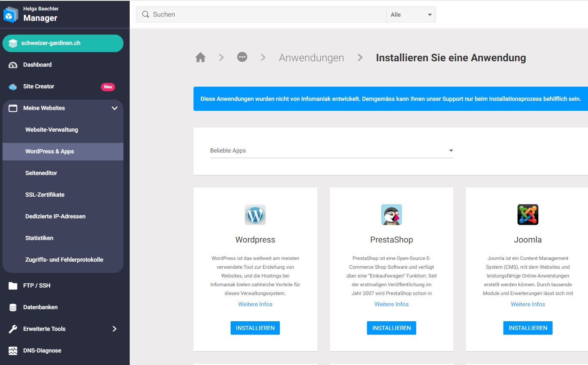Click the DNS-Diagnose monitor icon
Viewport: 588px width, 365px height.
click(13, 351)
